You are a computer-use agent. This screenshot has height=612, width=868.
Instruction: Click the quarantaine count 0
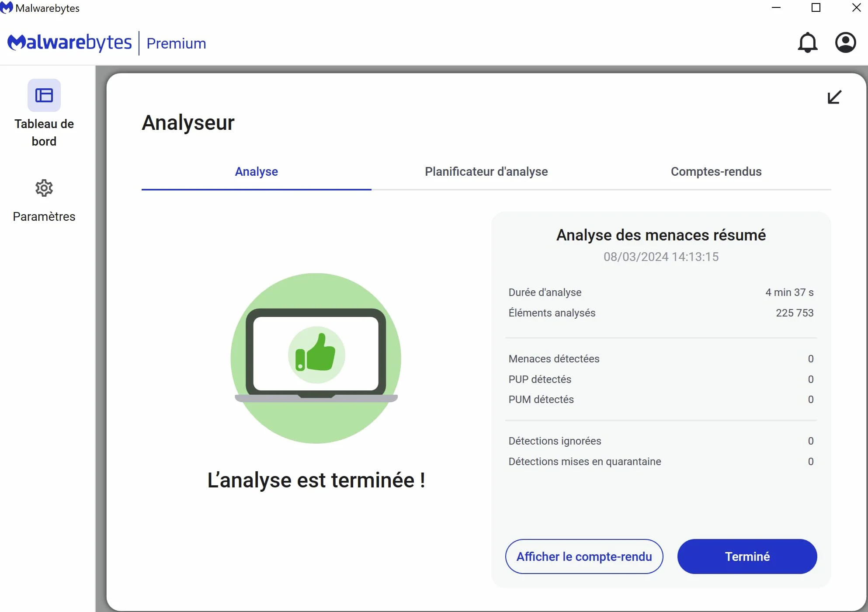(x=811, y=462)
